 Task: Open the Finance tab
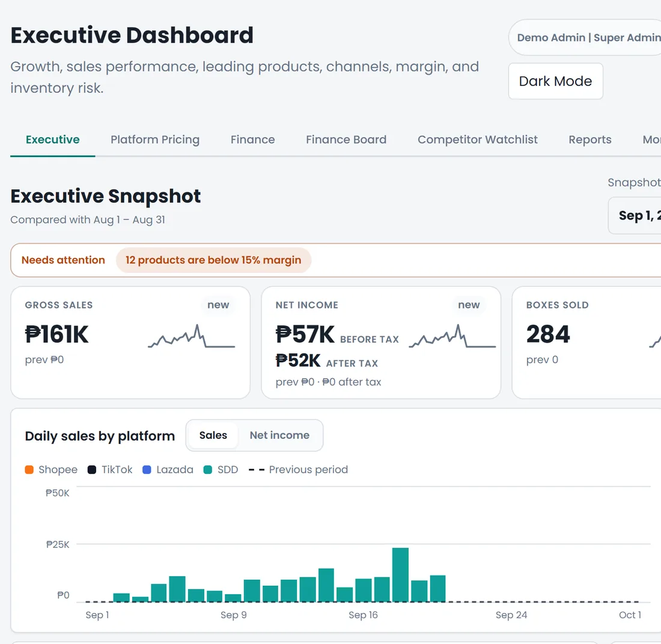[252, 140]
